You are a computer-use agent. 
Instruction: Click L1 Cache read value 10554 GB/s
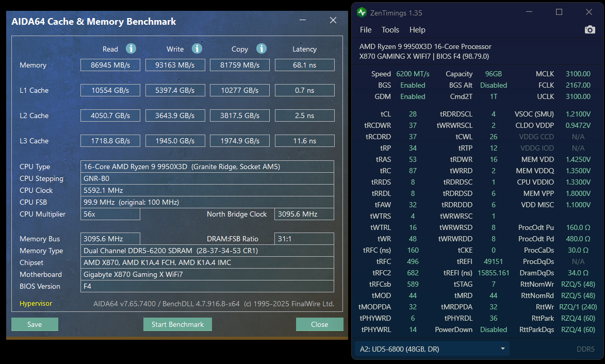[110, 90]
